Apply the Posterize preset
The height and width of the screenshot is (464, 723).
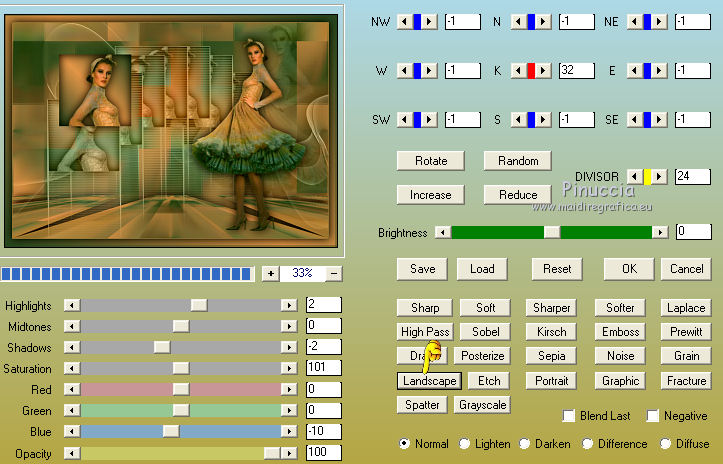click(482, 356)
